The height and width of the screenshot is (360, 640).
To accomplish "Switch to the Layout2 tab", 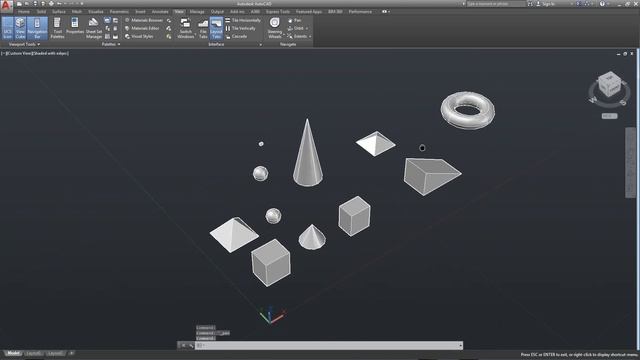I will (x=55, y=353).
